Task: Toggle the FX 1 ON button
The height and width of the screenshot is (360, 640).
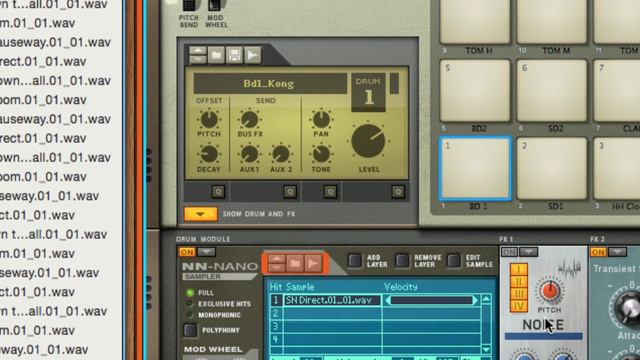Action: [509, 252]
